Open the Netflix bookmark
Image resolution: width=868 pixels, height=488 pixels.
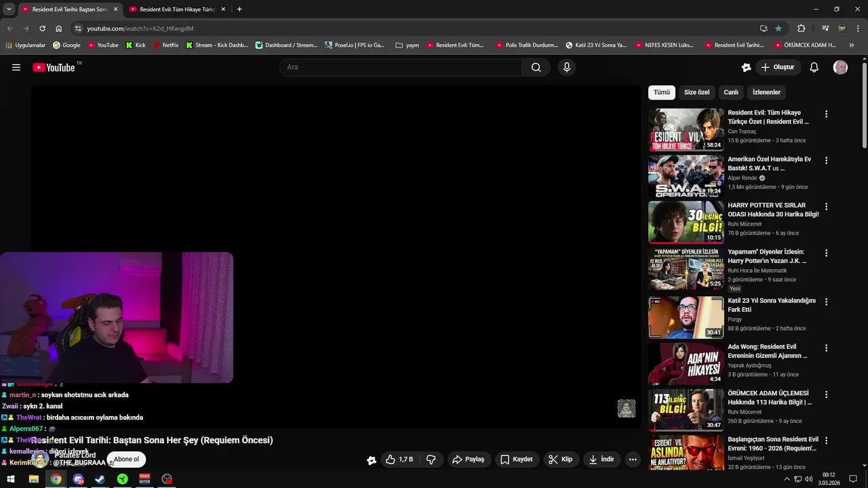coord(165,45)
